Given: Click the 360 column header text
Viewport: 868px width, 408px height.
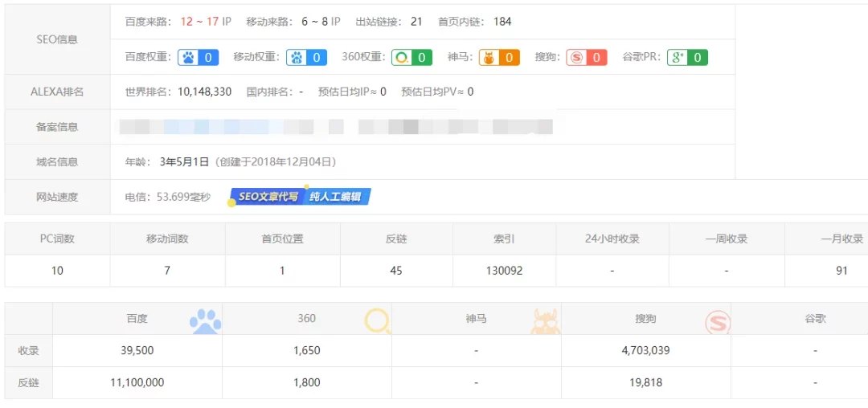Looking at the screenshot, I should coord(307,318).
